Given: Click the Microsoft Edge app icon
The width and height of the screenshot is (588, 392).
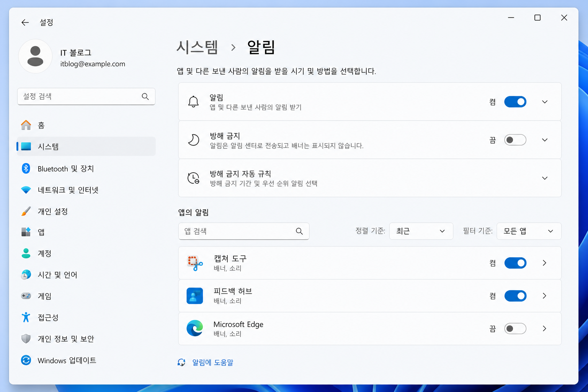Looking at the screenshot, I should [x=195, y=328].
